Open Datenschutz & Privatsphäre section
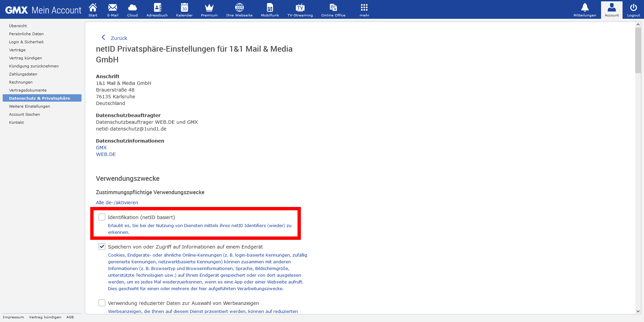644x322 pixels. [40, 98]
